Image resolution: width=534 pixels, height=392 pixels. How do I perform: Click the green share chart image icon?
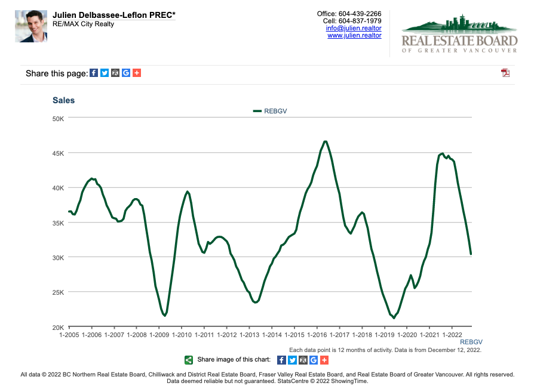pyautogui.click(x=189, y=360)
